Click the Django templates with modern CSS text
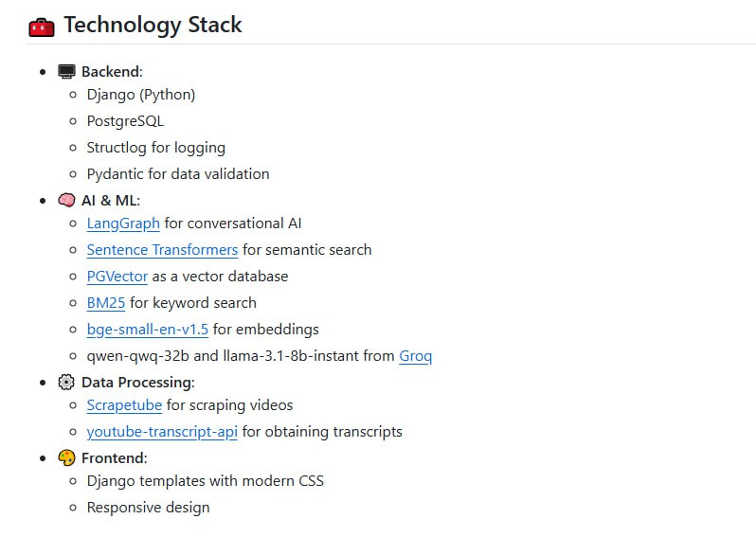The width and height of the screenshot is (756, 537). pos(206,481)
